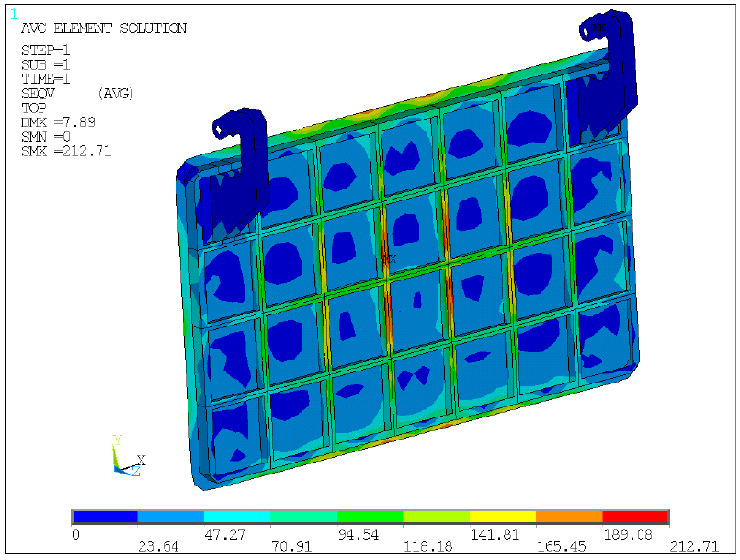Click the MN minimum marker on right hook

tap(599, 28)
